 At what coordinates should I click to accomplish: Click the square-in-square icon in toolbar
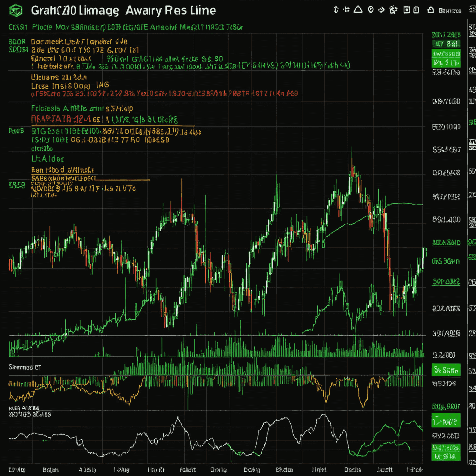pos(407,10)
